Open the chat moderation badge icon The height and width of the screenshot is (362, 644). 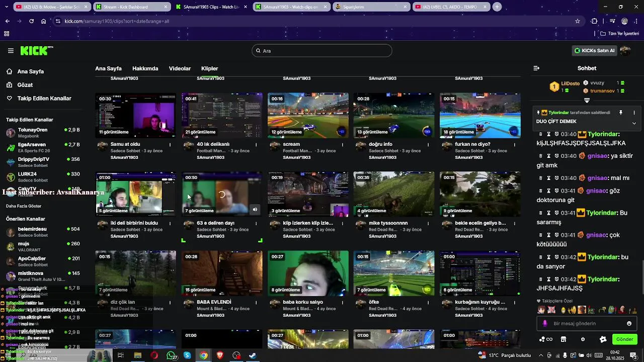point(603,339)
